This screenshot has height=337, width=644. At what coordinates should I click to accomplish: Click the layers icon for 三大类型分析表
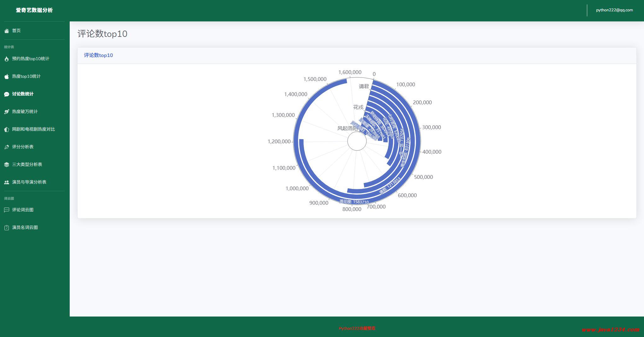tap(6, 165)
